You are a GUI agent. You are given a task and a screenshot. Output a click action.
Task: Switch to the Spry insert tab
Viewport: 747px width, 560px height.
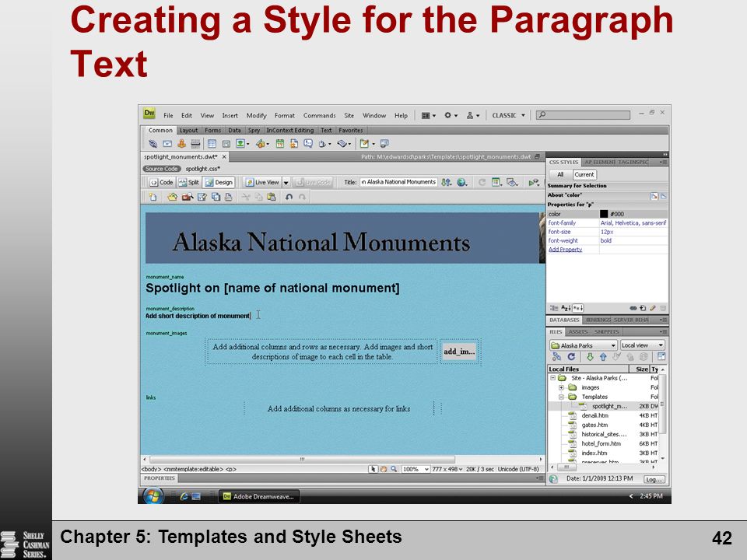(254, 130)
